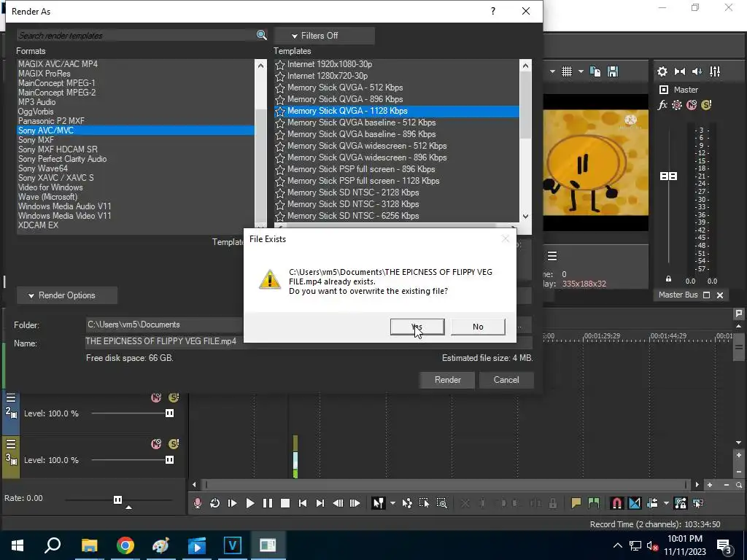This screenshot has height=560, width=747.
Task: Click No in File Exists dialog
Action: 478,327
